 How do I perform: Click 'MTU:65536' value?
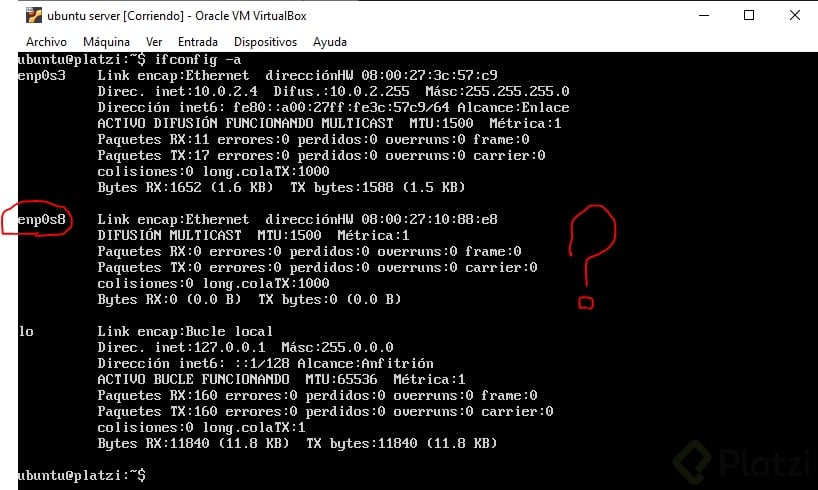click(x=341, y=379)
